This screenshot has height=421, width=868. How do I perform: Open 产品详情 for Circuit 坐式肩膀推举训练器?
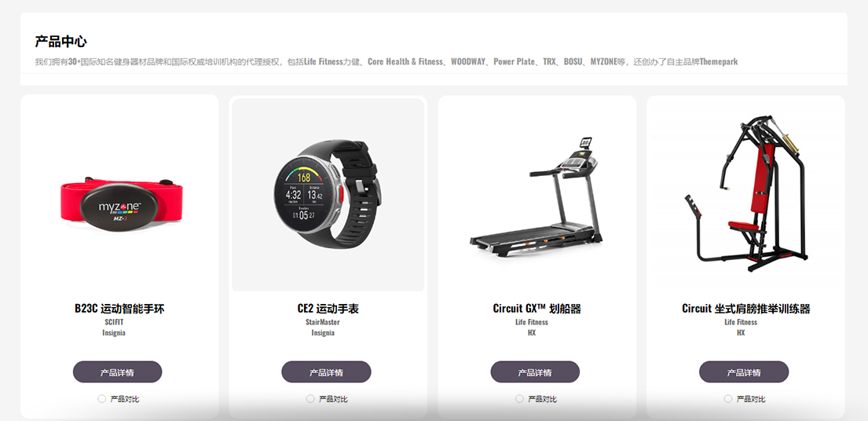pos(744,372)
